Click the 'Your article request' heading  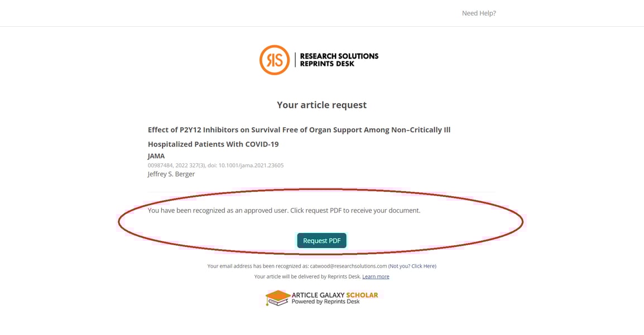(x=321, y=105)
